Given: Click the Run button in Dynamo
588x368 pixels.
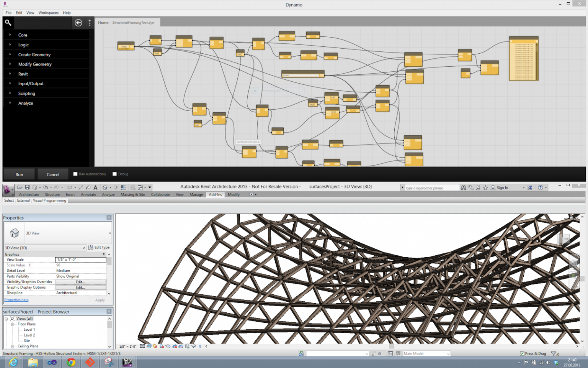Looking at the screenshot, I should pyautogui.click(x=19, y=174).
